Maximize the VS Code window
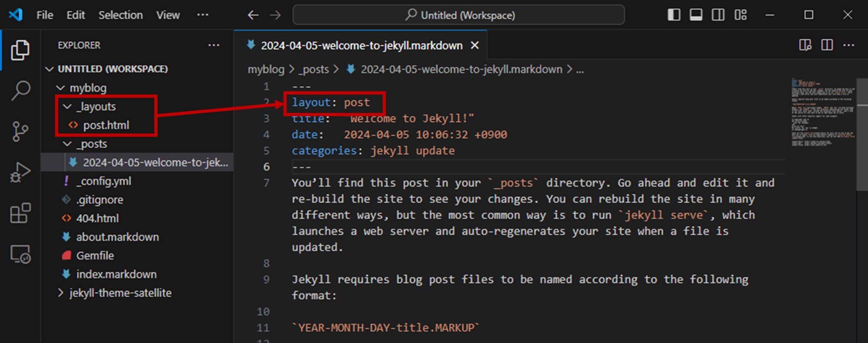Image resolution: width=868 pixels, height=343 pixels. 809,15
